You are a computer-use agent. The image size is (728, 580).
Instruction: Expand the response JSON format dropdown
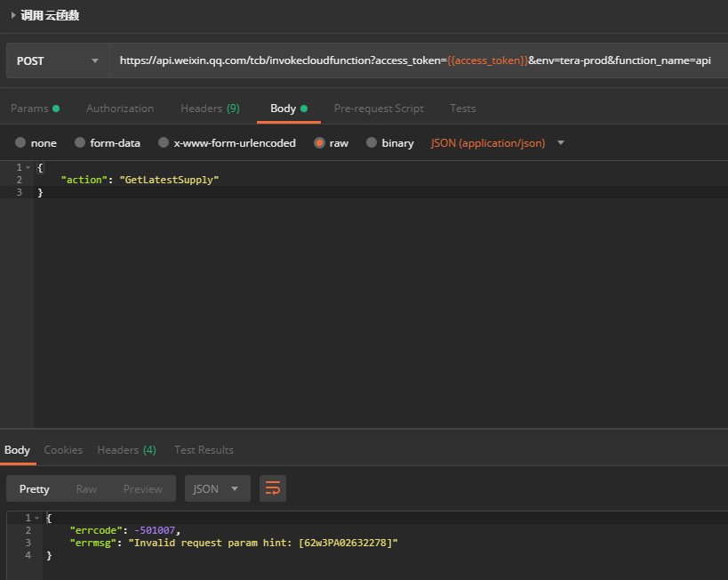pos(217,488)
